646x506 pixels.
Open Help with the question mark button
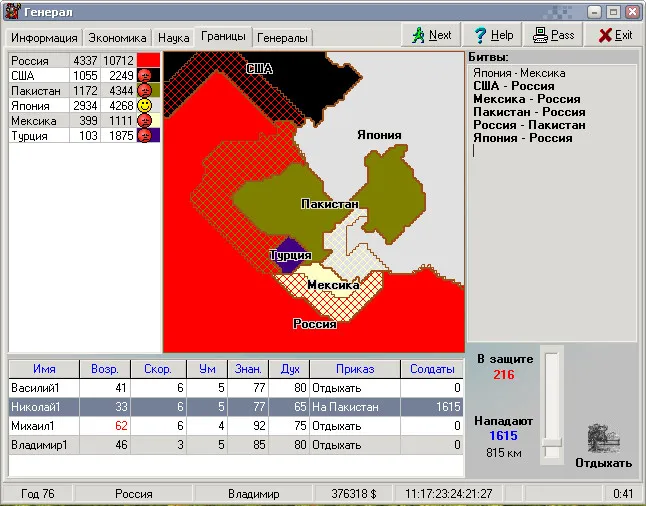[x=493, y=35]
